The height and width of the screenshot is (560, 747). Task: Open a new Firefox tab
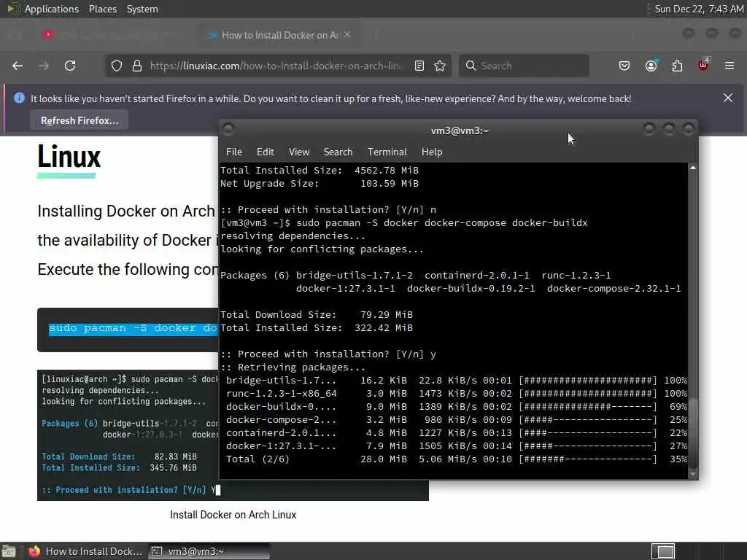point(376,35)
